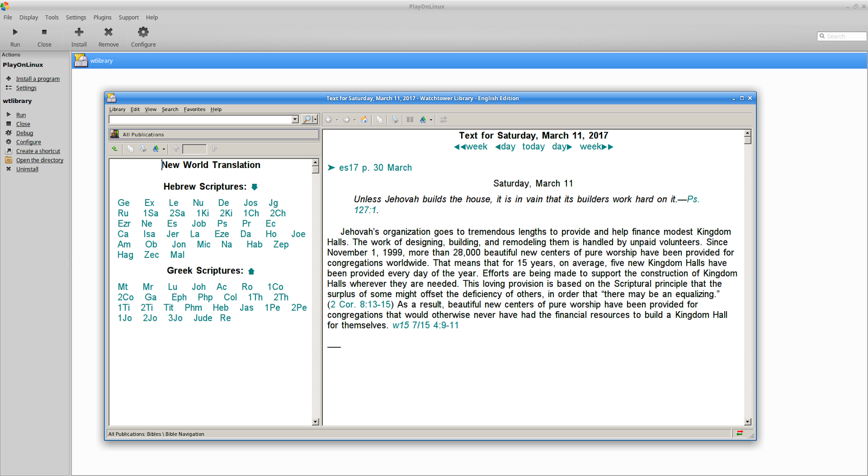
Task: Open the Jude book link
Action: (203, 318)
